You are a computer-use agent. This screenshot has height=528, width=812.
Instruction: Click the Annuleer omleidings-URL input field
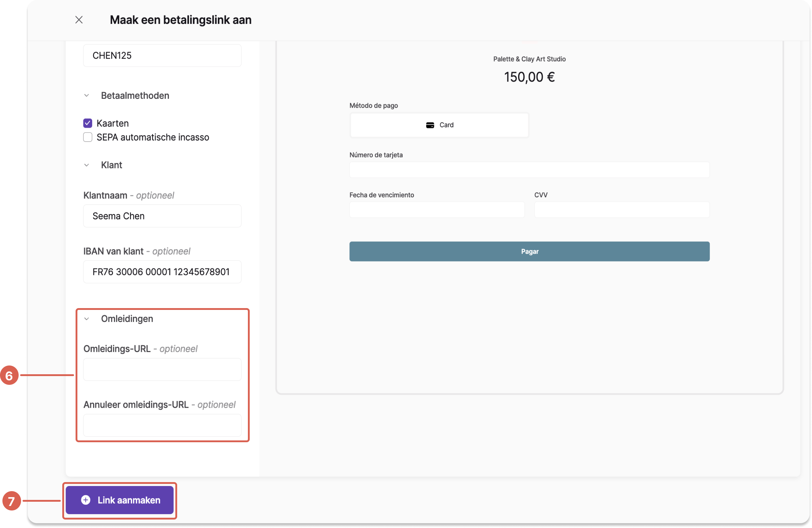(162, 425)
